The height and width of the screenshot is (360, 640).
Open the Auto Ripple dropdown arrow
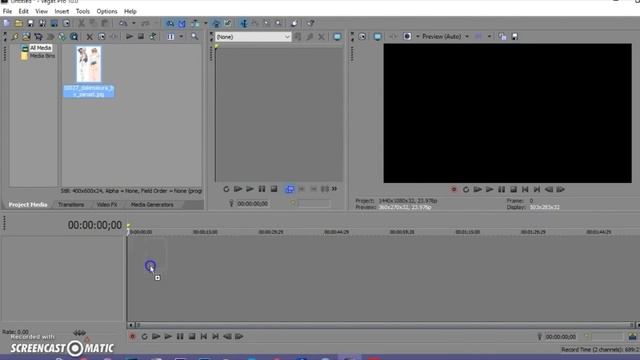point(206,23)
